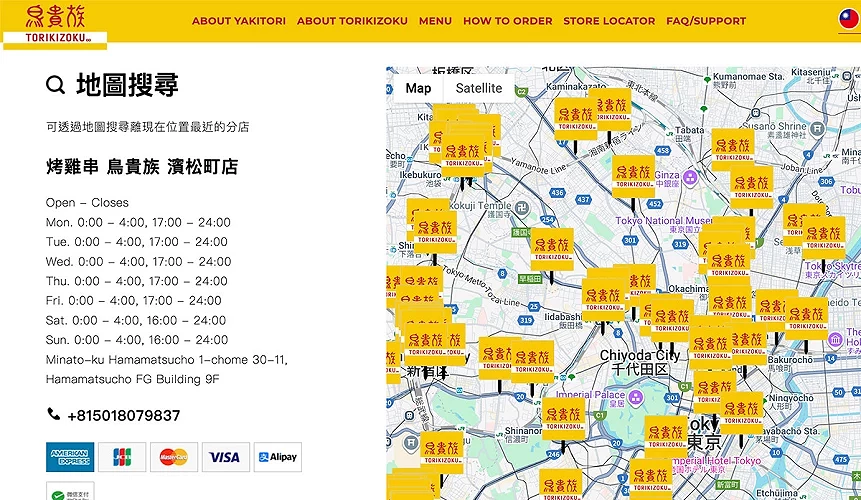Click the Alipay payment icon
This screenshot has height=500, width=861.
[x=278, y=457]
